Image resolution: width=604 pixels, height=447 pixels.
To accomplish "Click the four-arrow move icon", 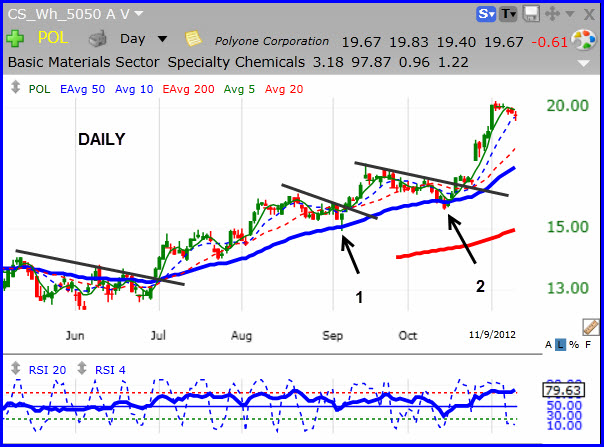I will pyautogui.click(x=552, y=15).
